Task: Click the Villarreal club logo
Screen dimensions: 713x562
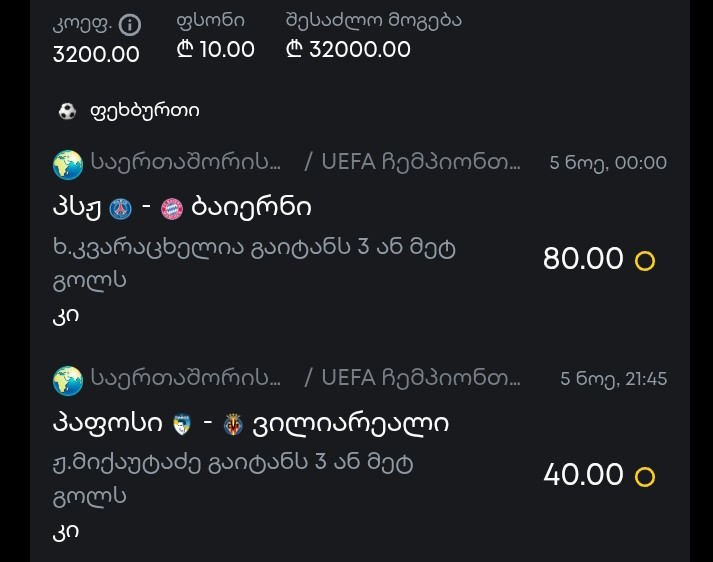Action: tap(233, 424)
